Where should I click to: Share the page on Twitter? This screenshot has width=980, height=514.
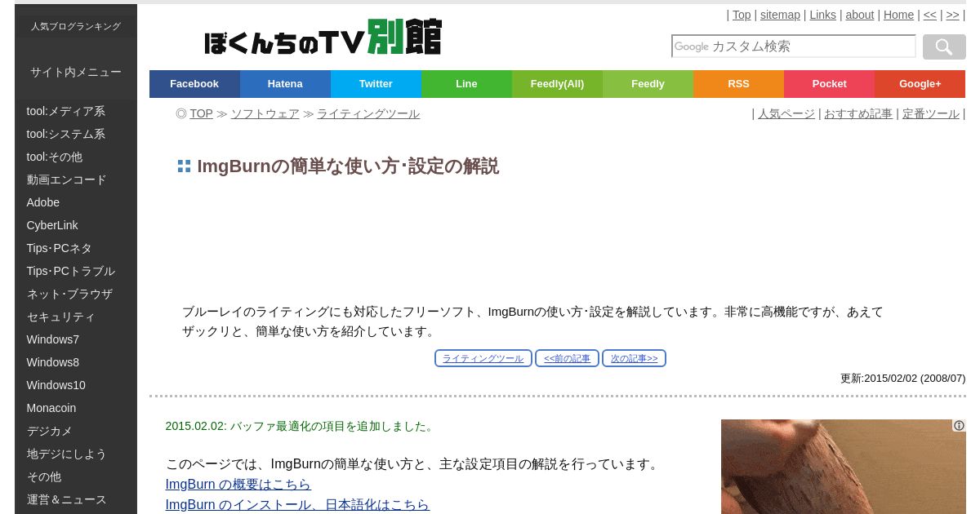[x=376, y=84]
